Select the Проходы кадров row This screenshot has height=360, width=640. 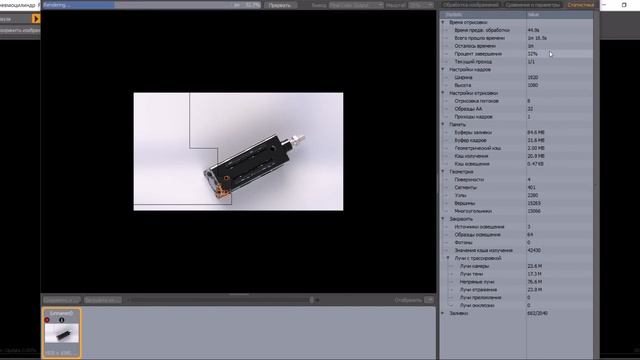(x=517, y=117)
